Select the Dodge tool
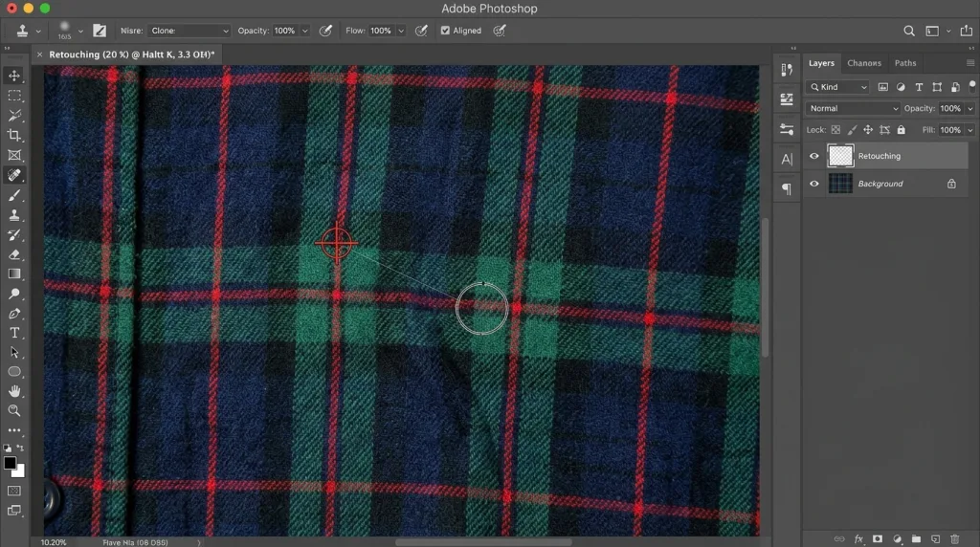The height and width of the screenshot is (547, 980). [x=13, y=294]
